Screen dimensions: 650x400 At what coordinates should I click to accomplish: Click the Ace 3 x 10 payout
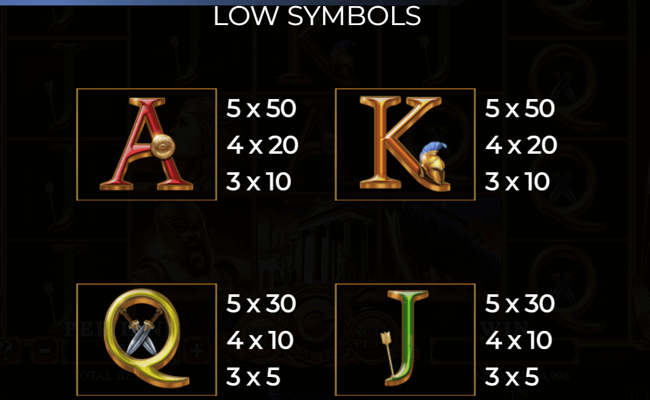[x=259, y=182]
